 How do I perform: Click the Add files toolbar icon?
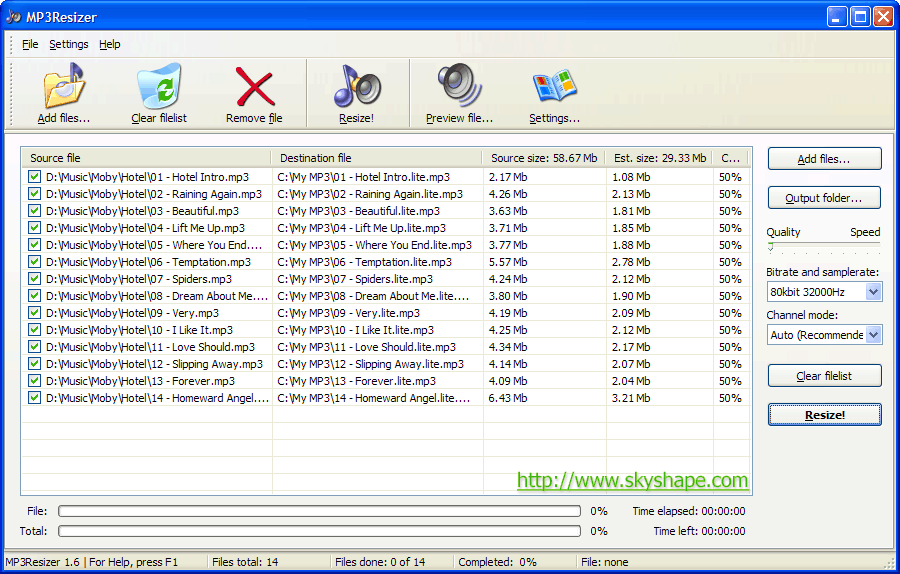64,86
